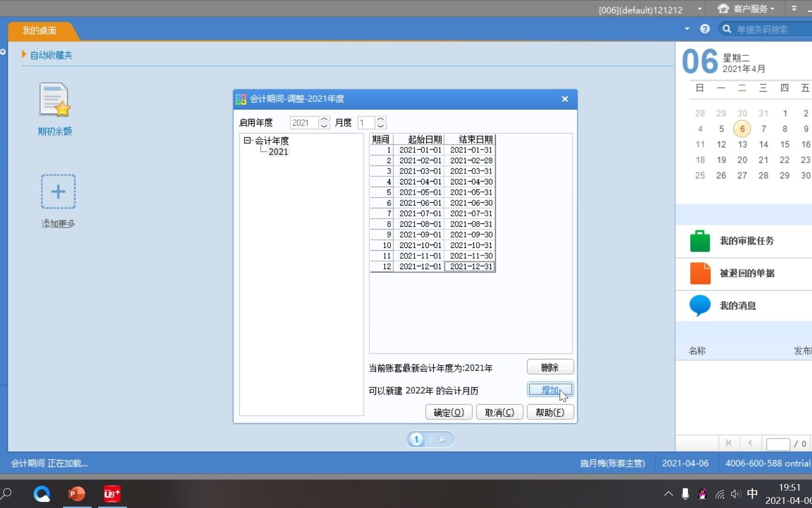The image size is (812, 508).
Task: Click first page button in message pager
Action: click(729, 443)
